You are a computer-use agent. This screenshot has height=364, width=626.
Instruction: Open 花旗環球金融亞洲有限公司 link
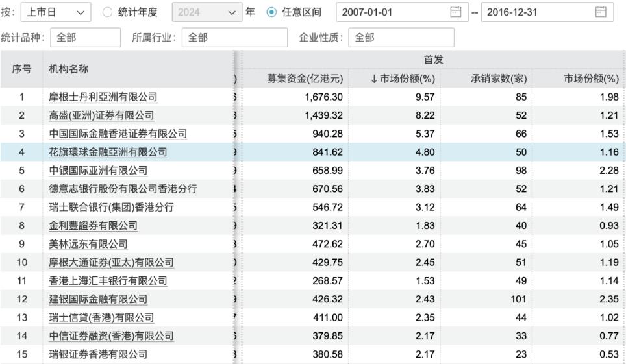tap(108, 152)
